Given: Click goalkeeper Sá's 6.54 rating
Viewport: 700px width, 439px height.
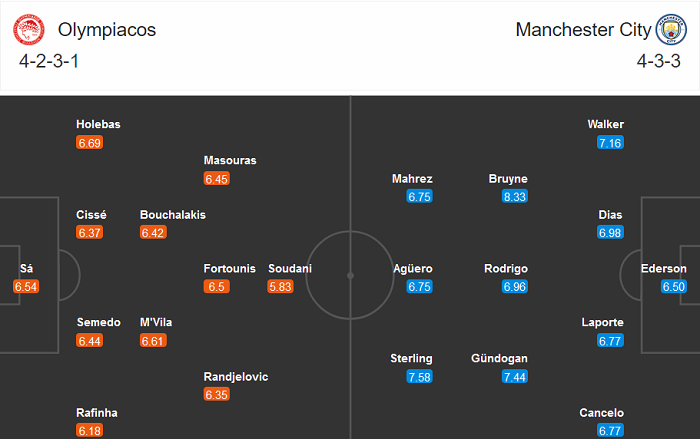Looking at the screenshot, I should tap(25, 287).
